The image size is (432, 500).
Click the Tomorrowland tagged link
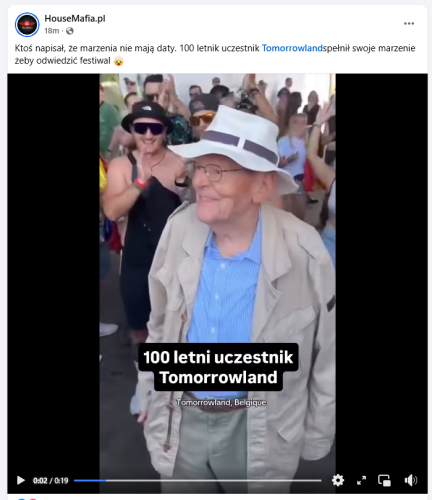[292, 48]
